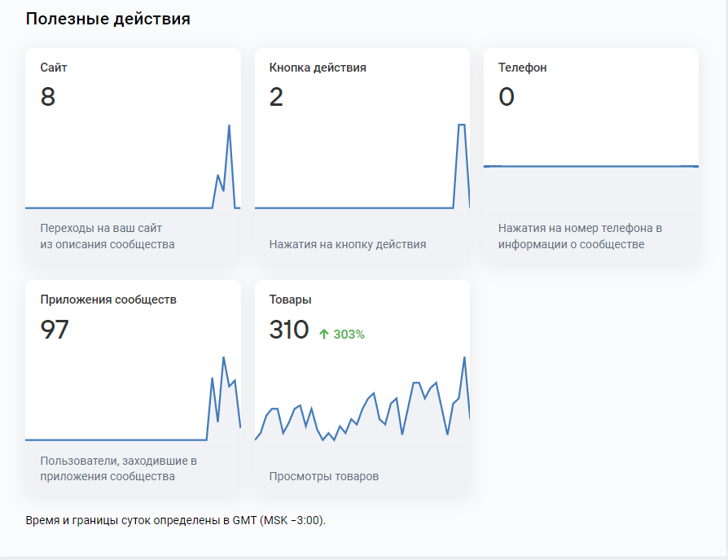Click the GMT time zone note
Image resolution: width=728 pixels, height=560 pixels.
pyautogui.click(x=176, y=520)
